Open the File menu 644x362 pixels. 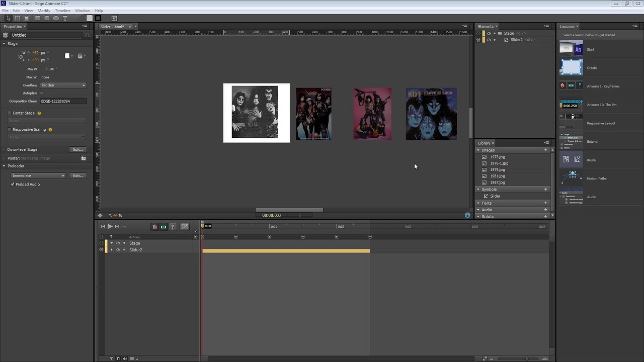tap(5, 11)
